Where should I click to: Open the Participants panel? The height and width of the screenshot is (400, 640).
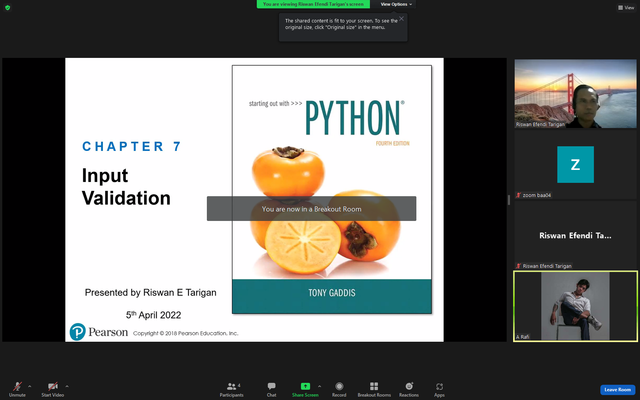[x=232, y=389]
